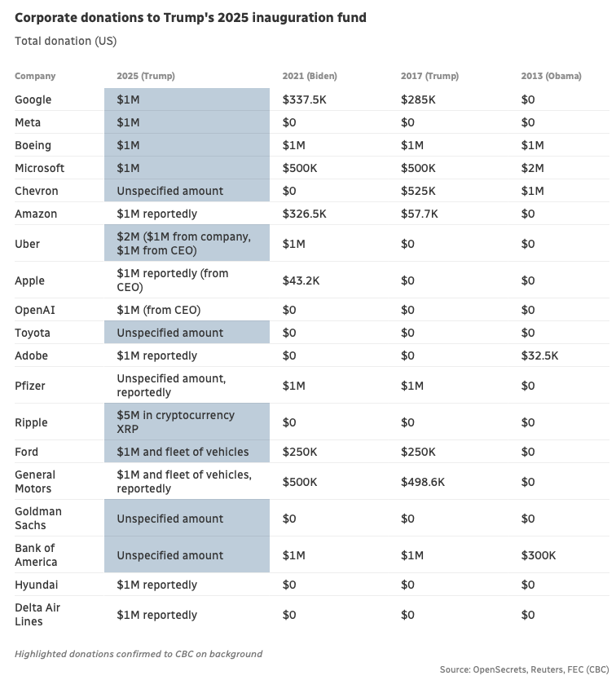Viewport: 616px width, 680px height.
Task: Click Bank of America's $300K cell
Action: [x=539, y=555]
